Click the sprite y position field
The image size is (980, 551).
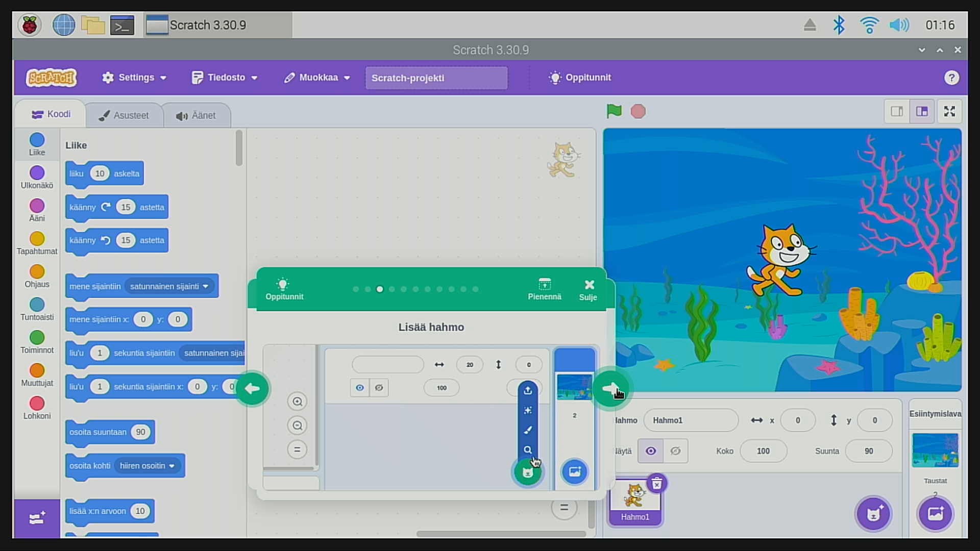click(x=874, y=420)
